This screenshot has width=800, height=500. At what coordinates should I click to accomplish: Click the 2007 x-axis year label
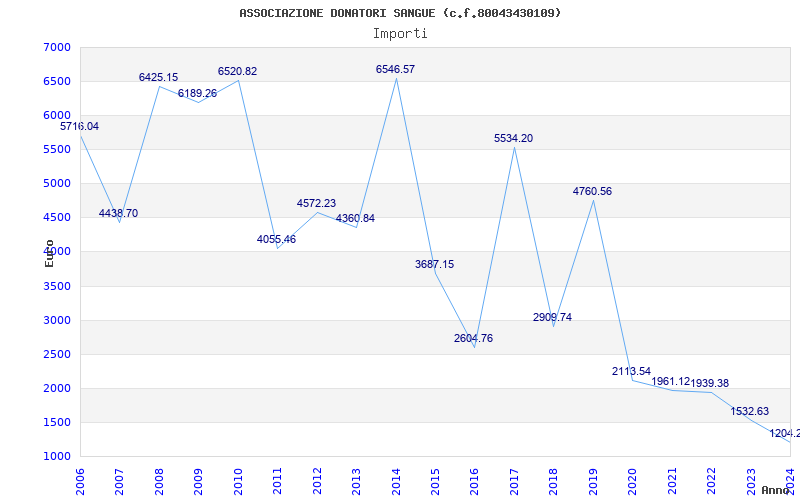click(119, 482)
